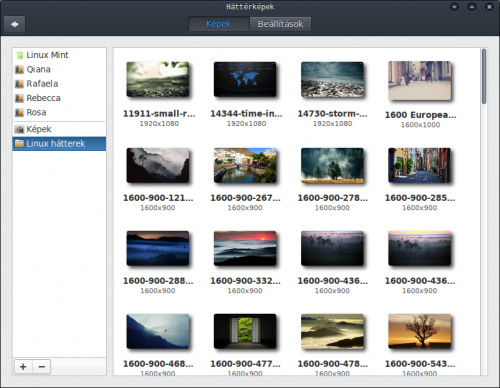
Task: Remove folder with the minus button
Action: coord(42,367)
